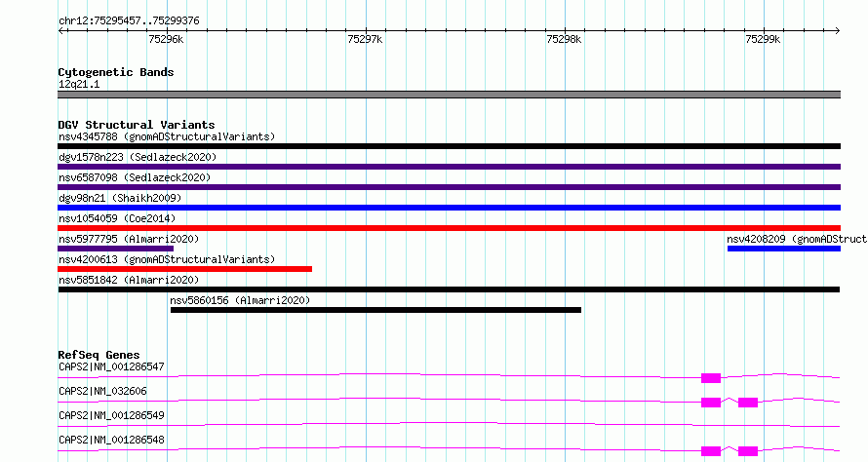Click the nsv4208209 gnomAD label
Screen dimensions: 868x462
[x=797, y=239]
